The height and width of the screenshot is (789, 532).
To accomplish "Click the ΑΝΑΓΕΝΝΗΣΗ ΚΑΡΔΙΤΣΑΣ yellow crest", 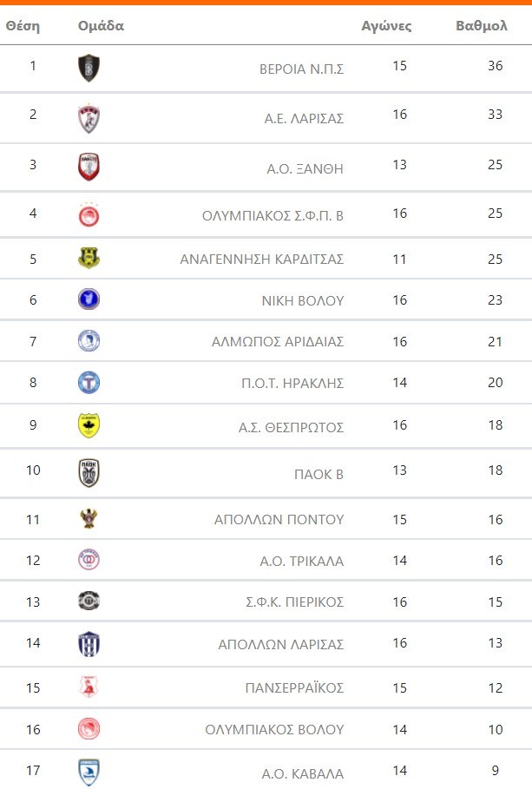I will click(89, 258).
